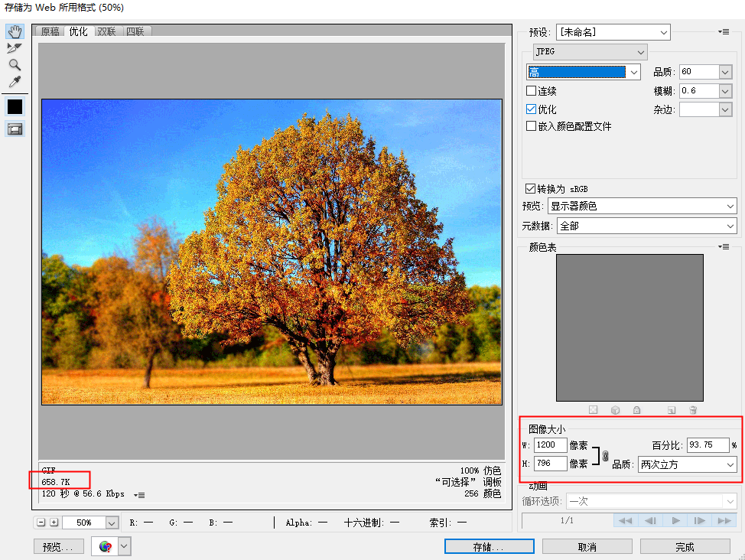745x560 pixels.
Task: Uncheck the 优化 (optimized) checkbox
Action: (532, 109)
